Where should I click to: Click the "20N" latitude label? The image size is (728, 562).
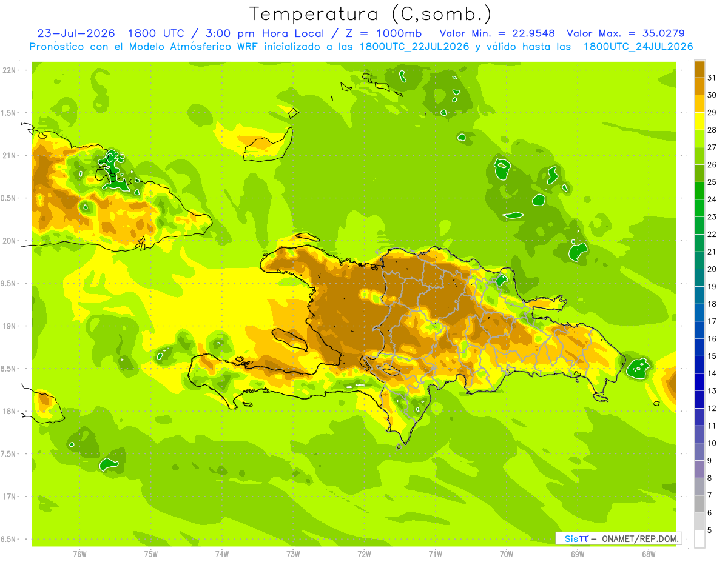[x=10, y=241]
